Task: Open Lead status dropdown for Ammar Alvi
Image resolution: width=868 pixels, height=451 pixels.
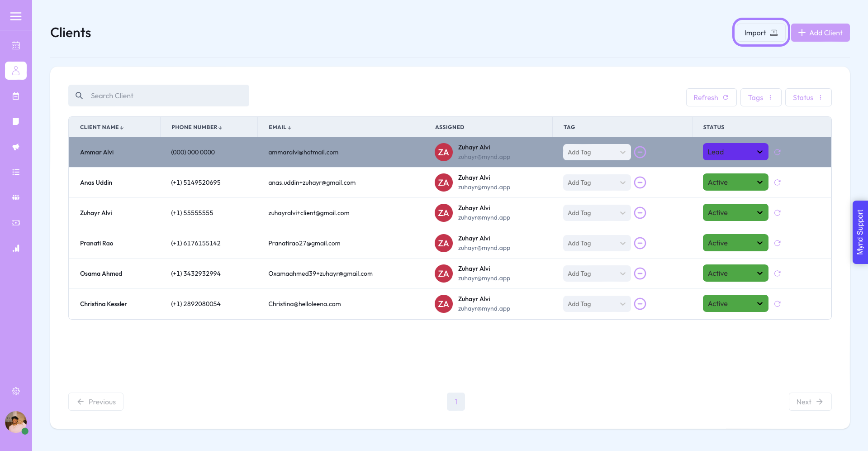Action: [x=735, y=152]
